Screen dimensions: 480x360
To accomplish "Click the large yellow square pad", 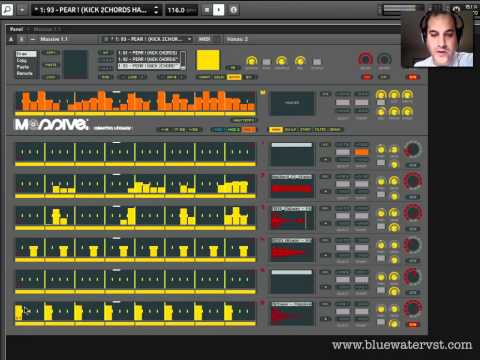I will [x=208, y=60].
